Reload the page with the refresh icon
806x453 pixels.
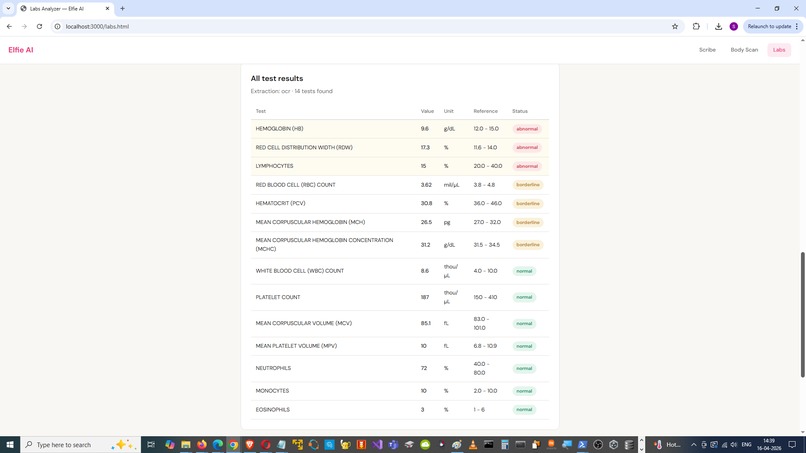39,26
